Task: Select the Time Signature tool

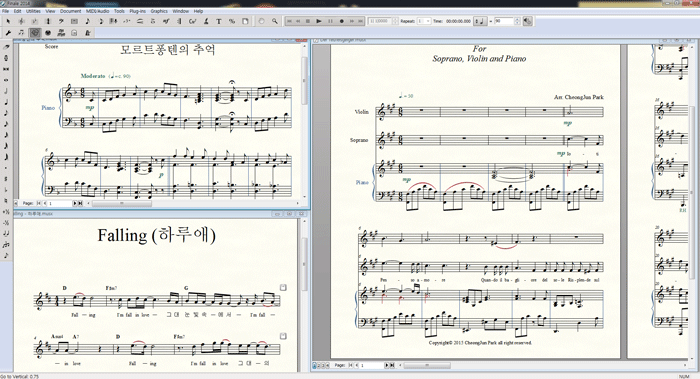Action: [x=48, y=21]
